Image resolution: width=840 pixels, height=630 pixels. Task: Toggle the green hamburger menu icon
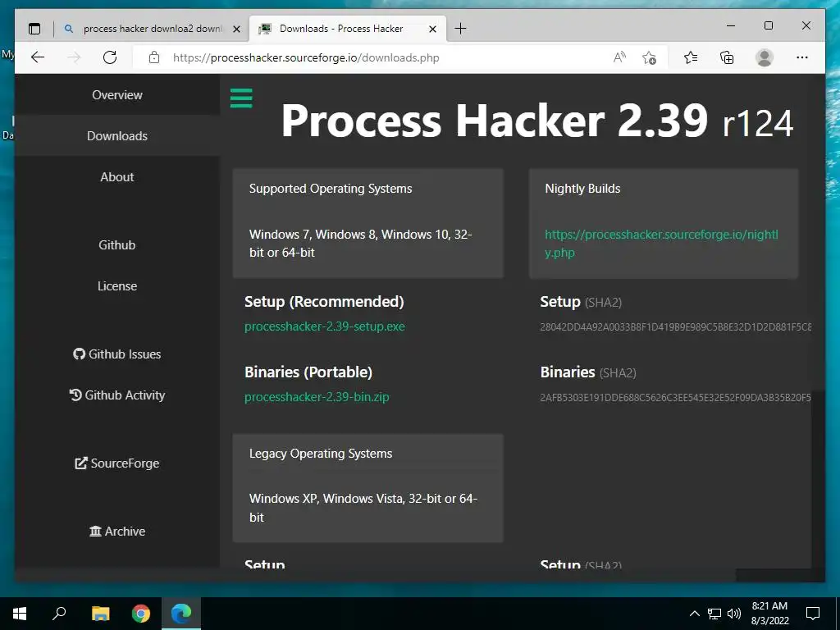click(241, 98)
